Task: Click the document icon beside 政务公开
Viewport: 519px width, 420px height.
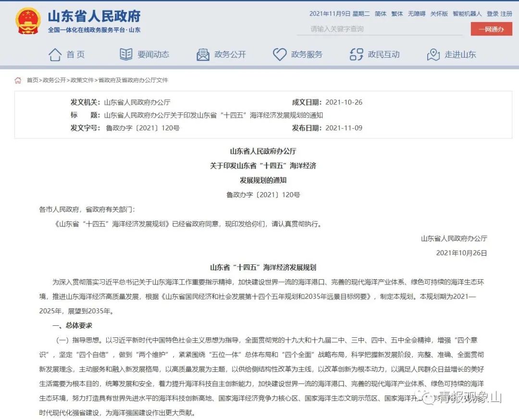Action: (203, 54)
